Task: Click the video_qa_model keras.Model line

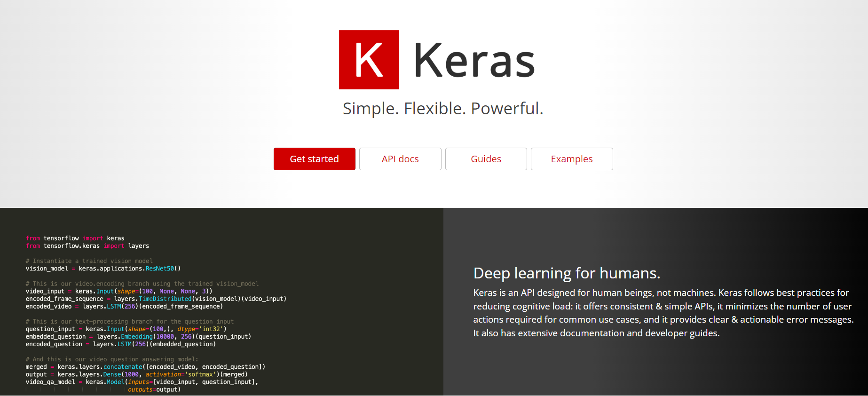Action: 142,382
